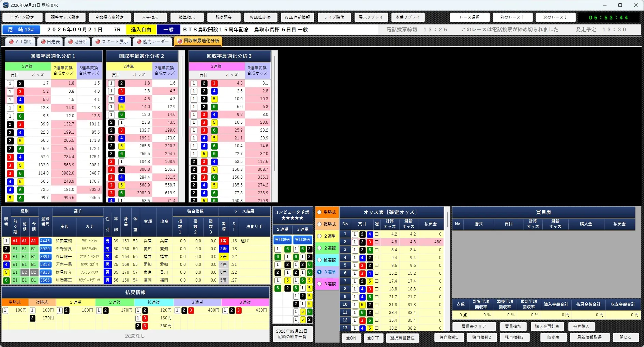Click the 最新情報取得 button
This screenshot has width=644, height=347.
tap(589, 337)
